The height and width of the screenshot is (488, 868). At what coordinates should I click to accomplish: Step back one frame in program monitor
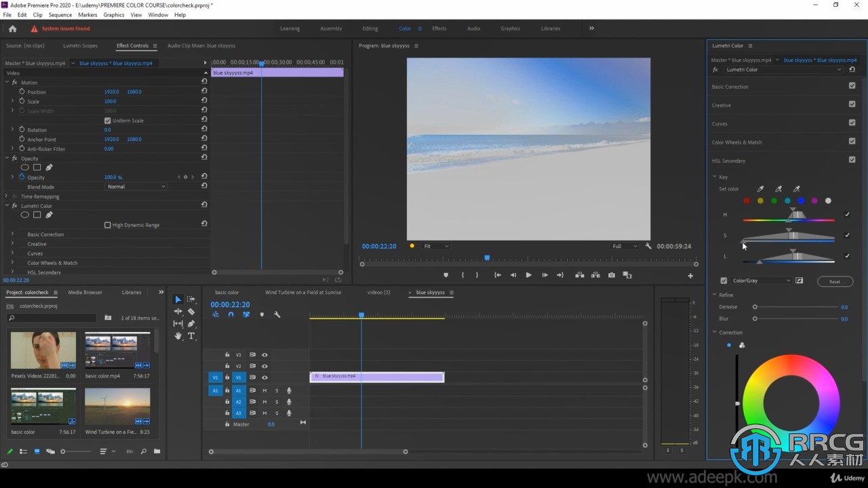(x=513, y=275)
